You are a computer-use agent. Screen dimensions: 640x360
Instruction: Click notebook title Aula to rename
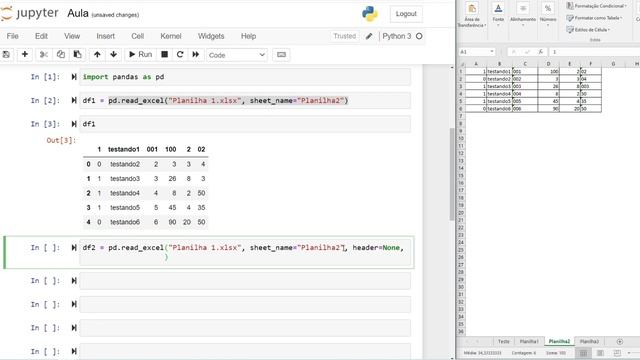pyautogui.click(x=78, y=13)
